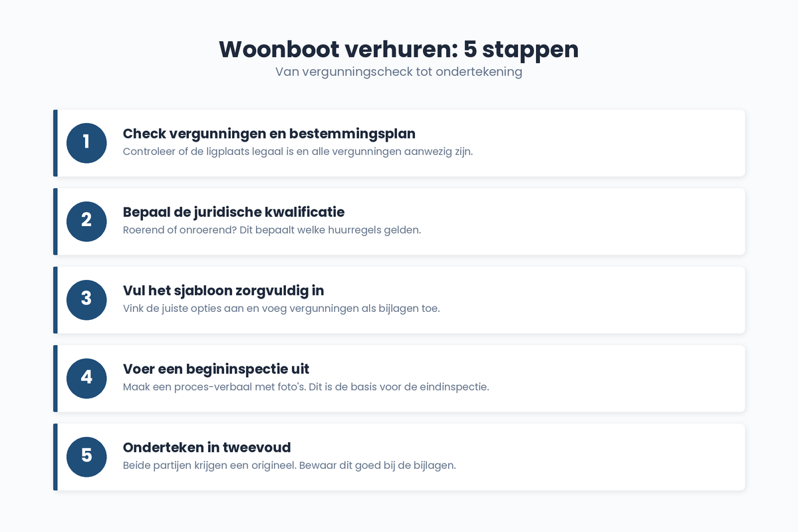Image resolution: width=798 pixels, height=532 pixels.
Task: Mark step 'Onderteken in tweevoud' as done
Action: (399, 457)
